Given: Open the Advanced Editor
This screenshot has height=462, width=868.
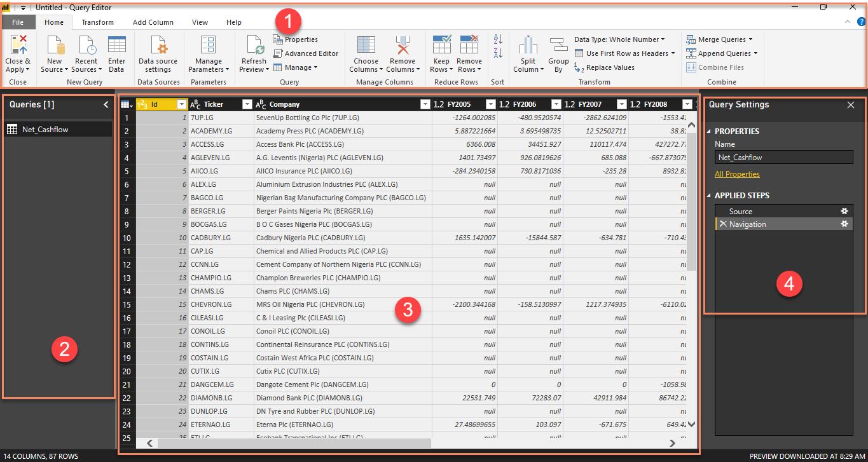Looking at the screenshot, I should tap(305, 53).
